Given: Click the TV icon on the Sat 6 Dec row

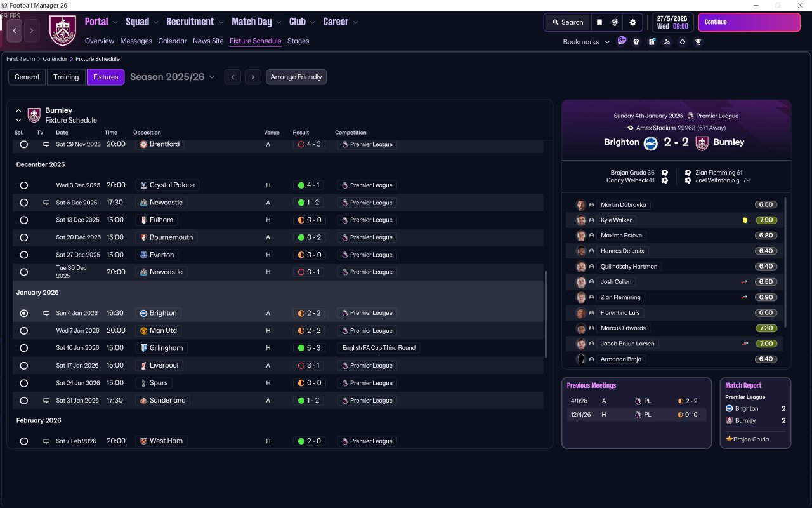Looking at the screenshot, I should [46, 203].
